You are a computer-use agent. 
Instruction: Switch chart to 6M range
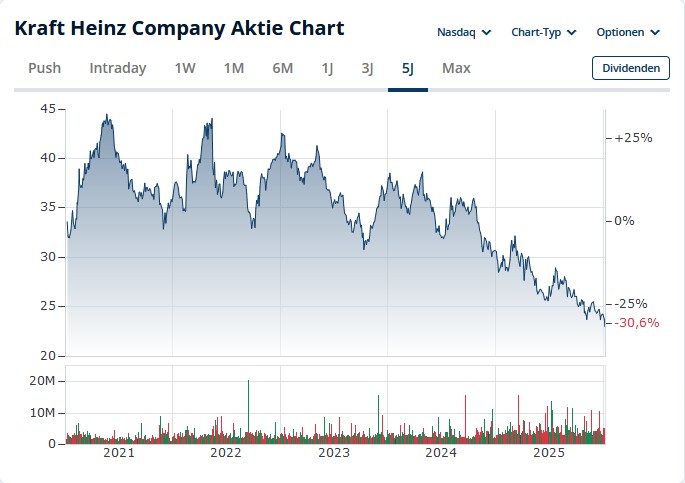[x=282, y=68]
